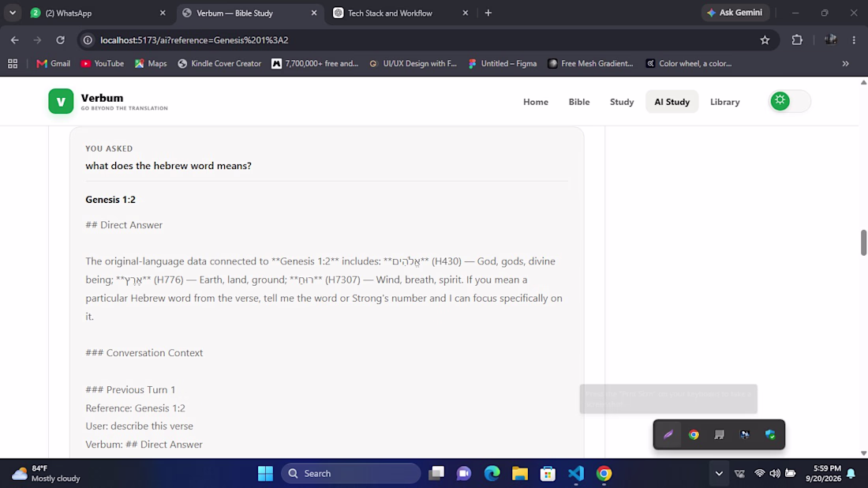The image size is (868, 488).
Task: Open UI/UX Design with F... bookmark
Action: pyautogui.click(x=413, y=64)
